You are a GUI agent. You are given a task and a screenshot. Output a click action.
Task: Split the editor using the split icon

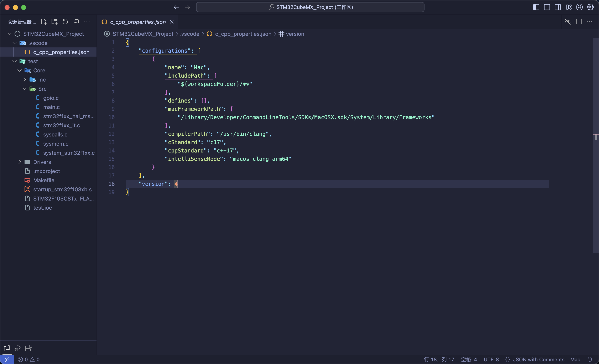579,22
